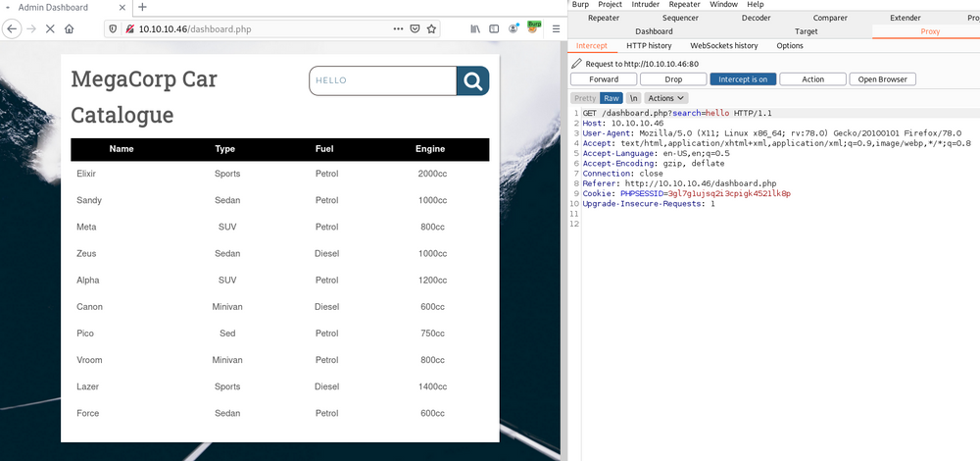Viewport: 980px width, 461px height.
Task: Open the Intruder menu in Burp
Action: pyautogui.click(x=645, y=5)
